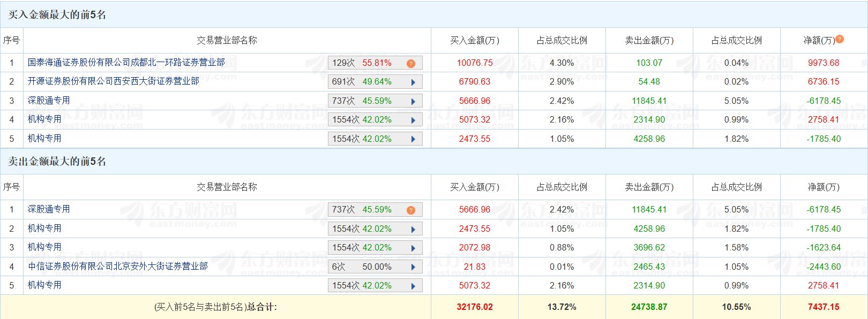Click the blue arrow in sell table row 3 机构专用
This screenshot has width=868, height=319.
click(x=413, y=248)
